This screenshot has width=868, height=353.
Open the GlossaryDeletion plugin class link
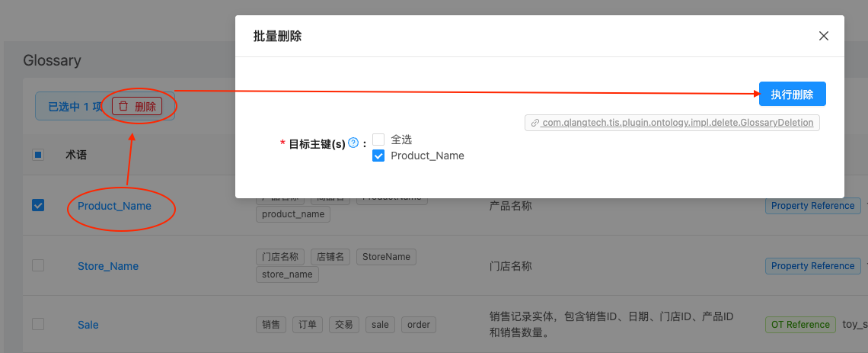[672, 123]
